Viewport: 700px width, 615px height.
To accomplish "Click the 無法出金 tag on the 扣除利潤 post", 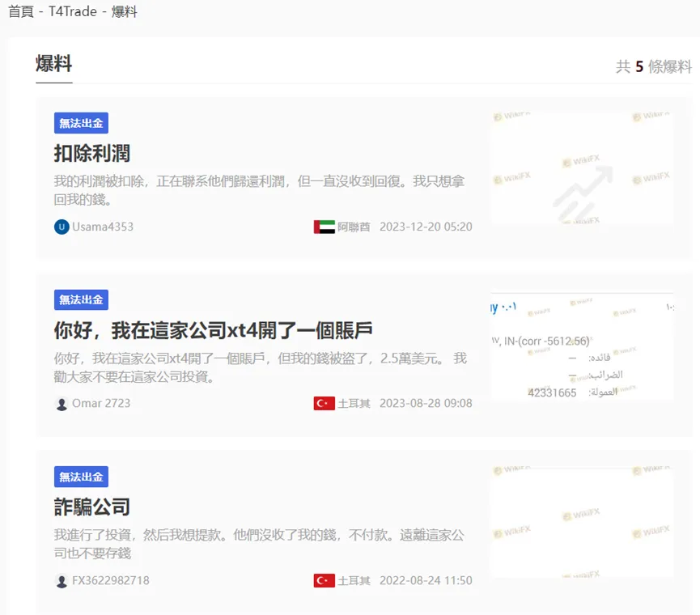I will click(81, 123).
